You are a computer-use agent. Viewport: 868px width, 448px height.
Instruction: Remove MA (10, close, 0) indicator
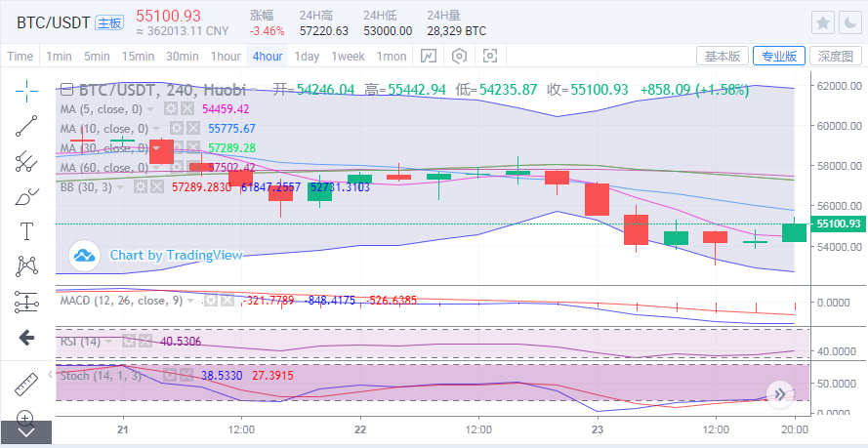point(192,128)
